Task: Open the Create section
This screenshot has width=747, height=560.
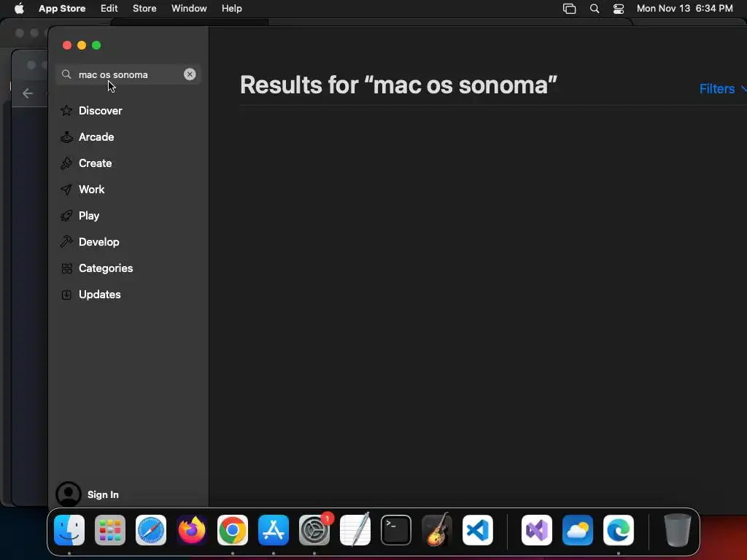Action: point(96,163)
